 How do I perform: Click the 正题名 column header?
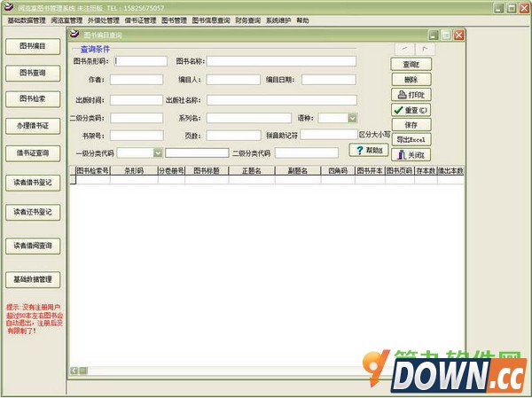(x=252, y=171)
